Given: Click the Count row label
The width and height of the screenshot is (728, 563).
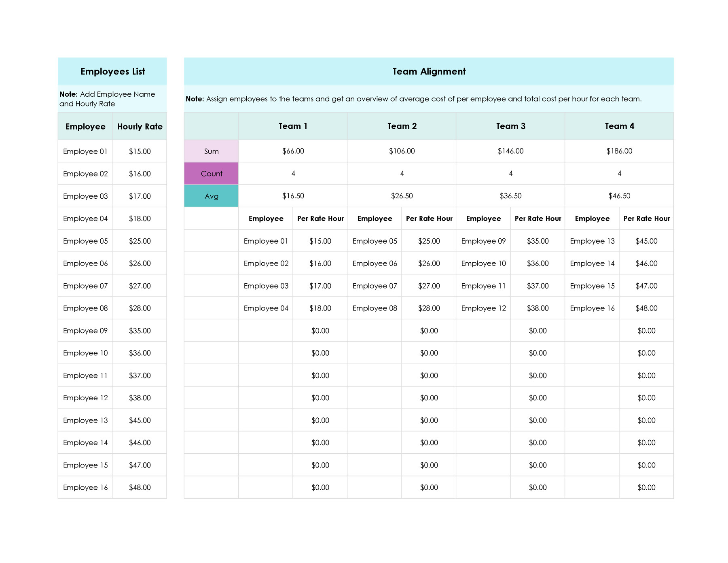Looking at the screenshot, I should (x=211, y=173).
